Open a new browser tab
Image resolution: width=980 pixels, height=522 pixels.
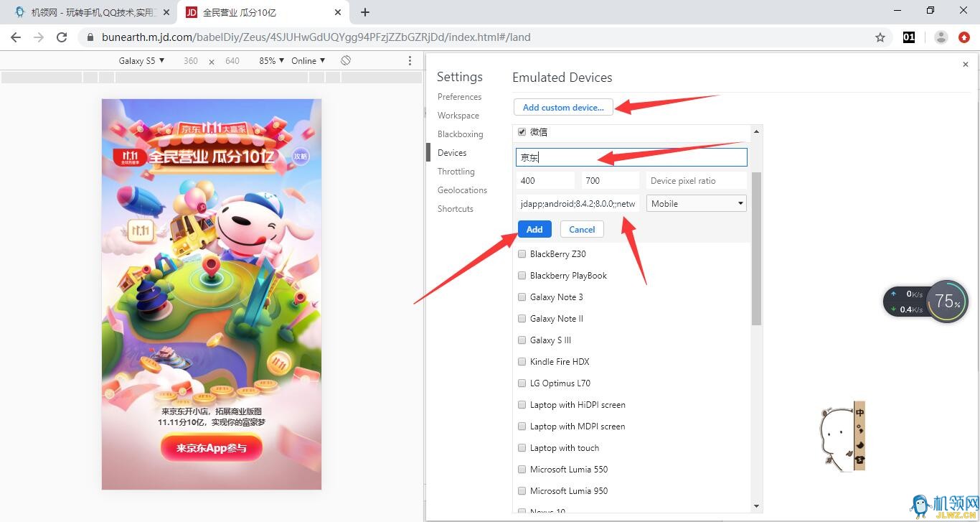pos(365,12)
